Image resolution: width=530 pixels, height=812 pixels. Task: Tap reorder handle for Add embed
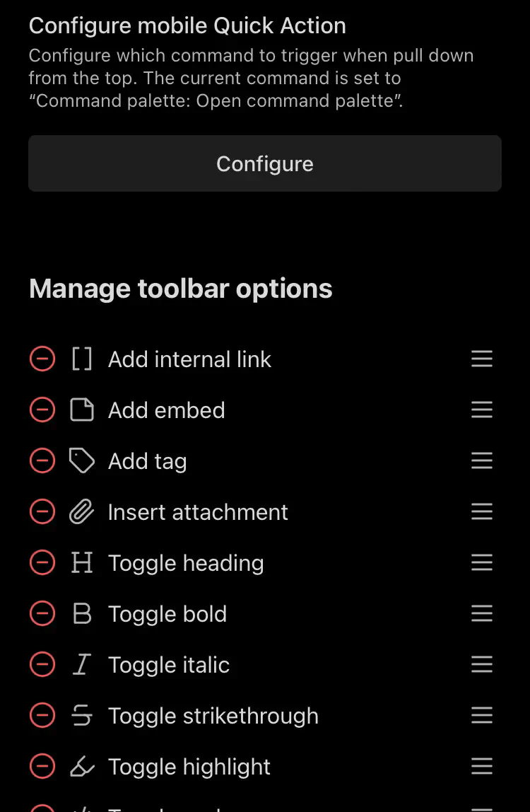(482, 410)
